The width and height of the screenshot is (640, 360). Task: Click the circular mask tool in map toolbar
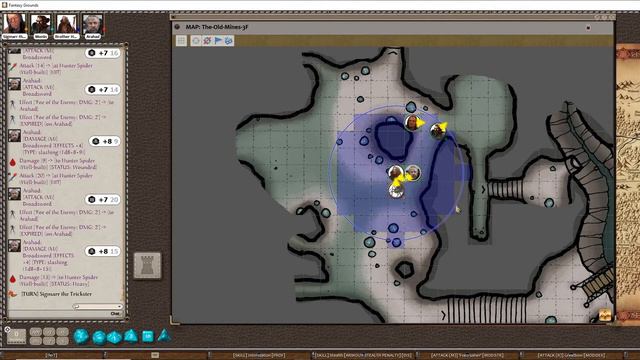196,40
